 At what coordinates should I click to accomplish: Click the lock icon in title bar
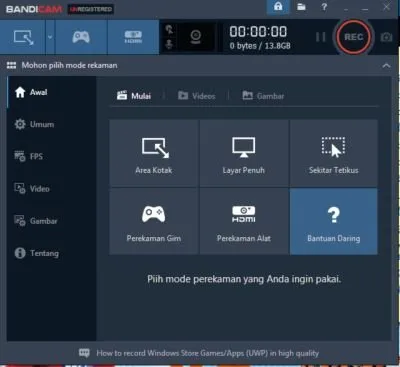point(278,7)
